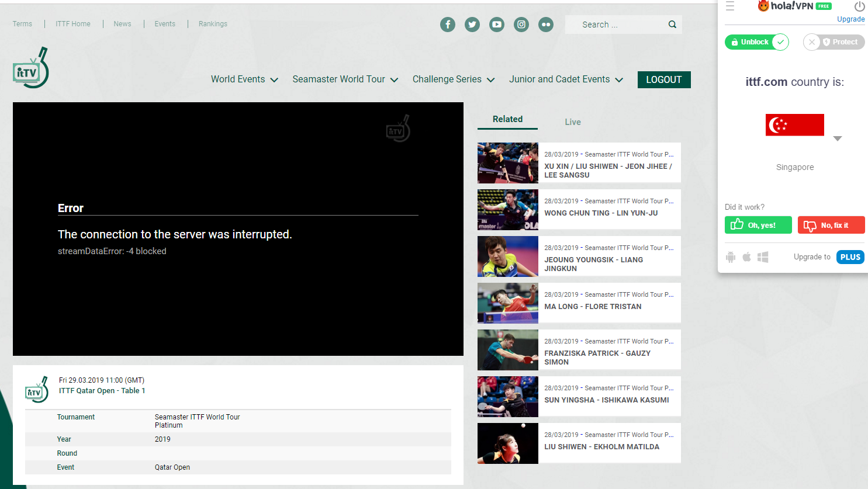
Task: Click the "No, fix it" button
Action: click(831, 225)
